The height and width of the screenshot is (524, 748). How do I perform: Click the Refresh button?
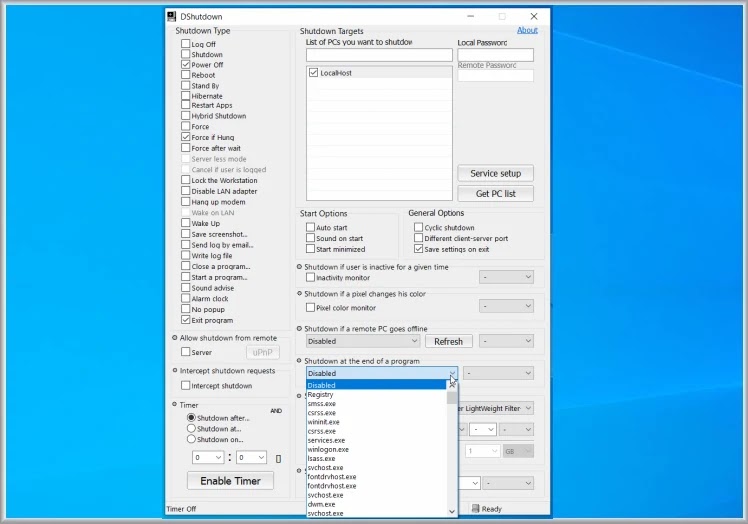448,341
